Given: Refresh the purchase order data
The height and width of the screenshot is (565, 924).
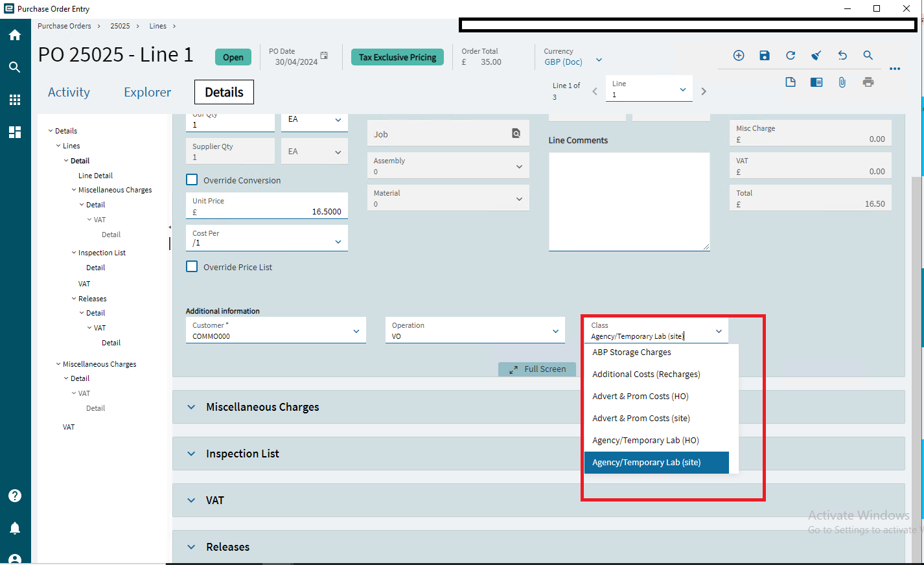Looking at the screenshot, I should tap(791, 56).
